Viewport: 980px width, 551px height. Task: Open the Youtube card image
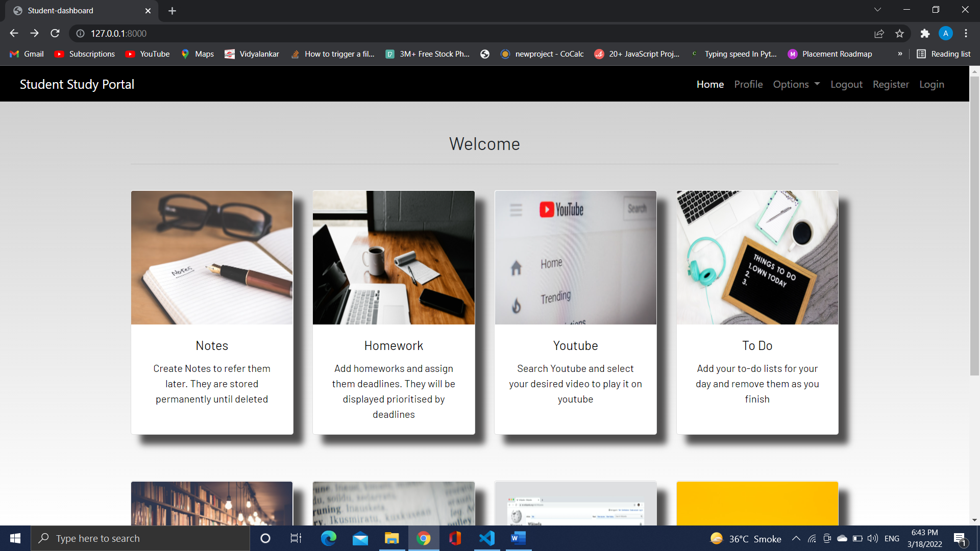point(575,258)
